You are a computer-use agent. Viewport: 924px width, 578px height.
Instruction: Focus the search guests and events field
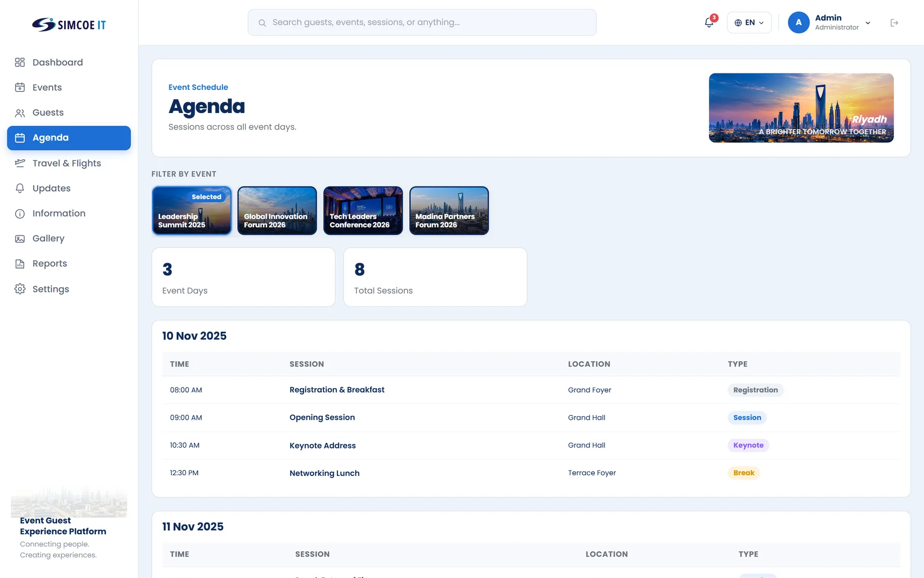tap(422, 23)
